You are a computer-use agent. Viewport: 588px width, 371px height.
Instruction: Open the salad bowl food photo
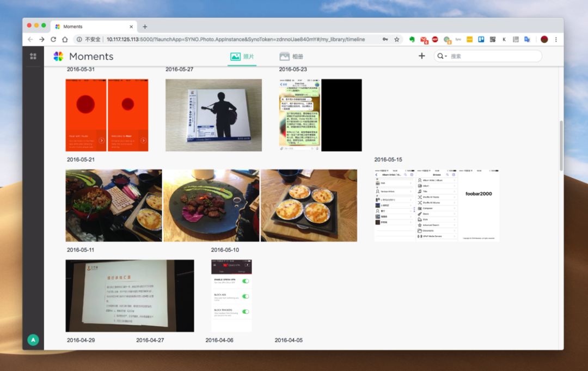(114, 205)
